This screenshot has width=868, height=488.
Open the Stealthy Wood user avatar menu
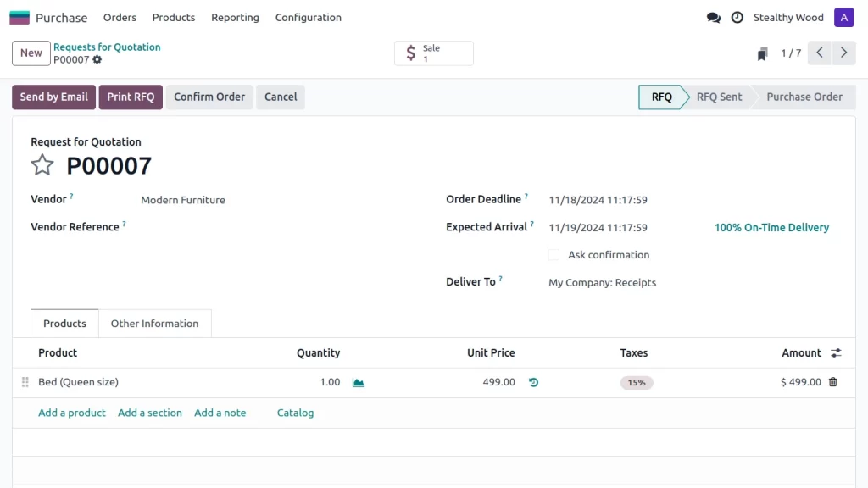pos(843,18)
